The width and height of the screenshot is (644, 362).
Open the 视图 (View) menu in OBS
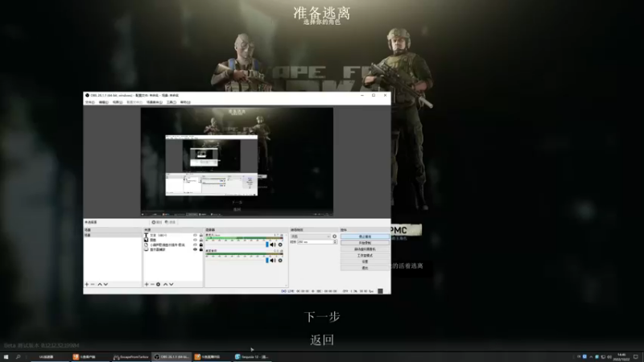[118, 102]
